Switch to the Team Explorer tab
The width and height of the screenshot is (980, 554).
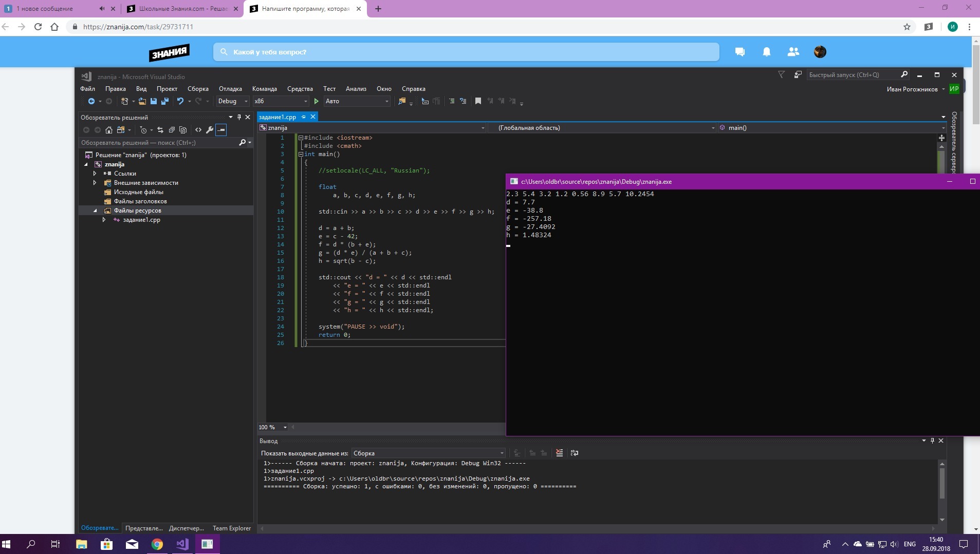tap(231, 528)
